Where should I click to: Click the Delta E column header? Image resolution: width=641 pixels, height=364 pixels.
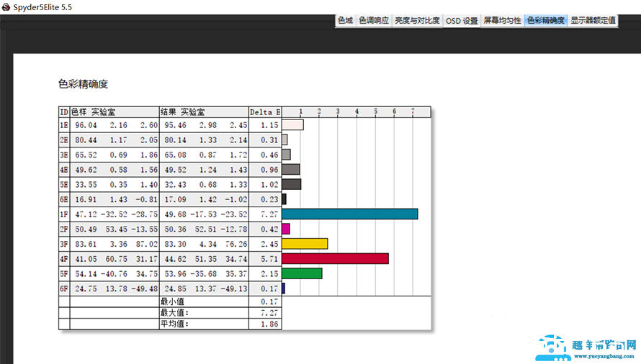[265, 112]
